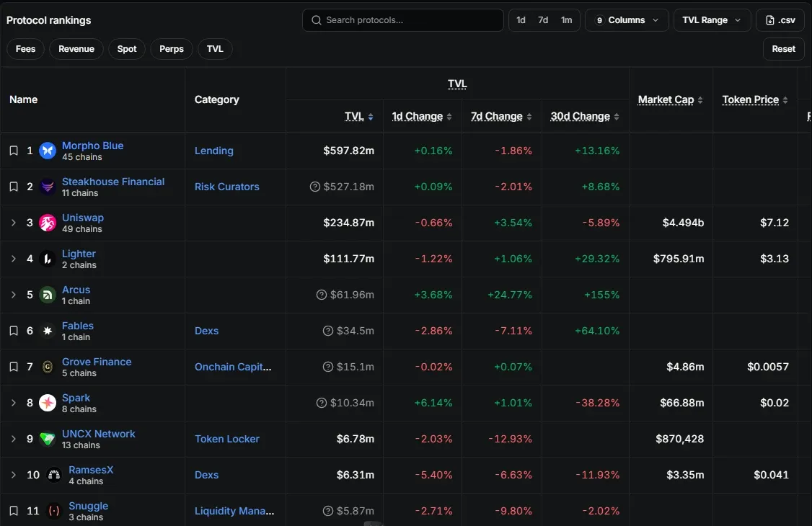
Task: Click the RamsesX logo icon
Action: point(54,475)
